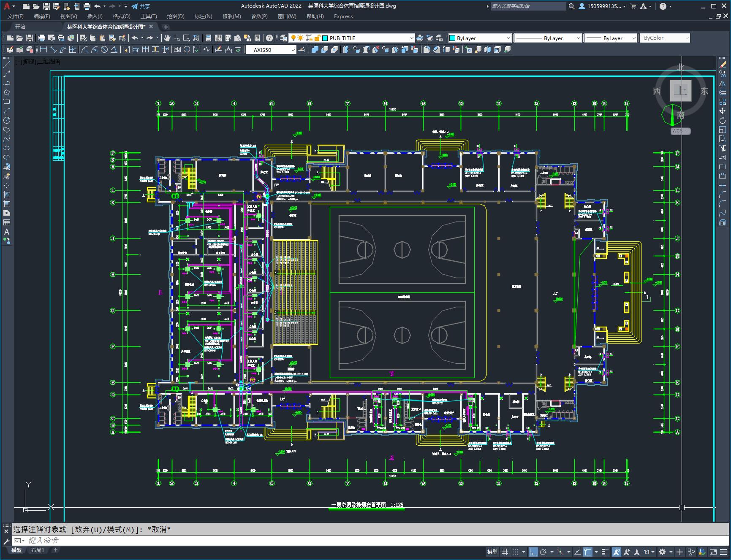This screenshot has width=731, height=560.
Task: Switch to the 模型 model tab at bottom left
Action: tap(16, 550)
